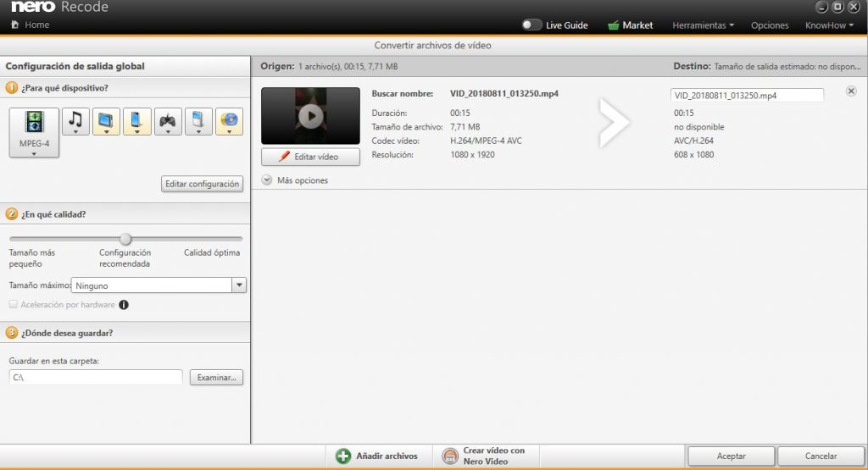Toggle the Live Guide switch
Screen dimensions: 868x470
(531, 25)
